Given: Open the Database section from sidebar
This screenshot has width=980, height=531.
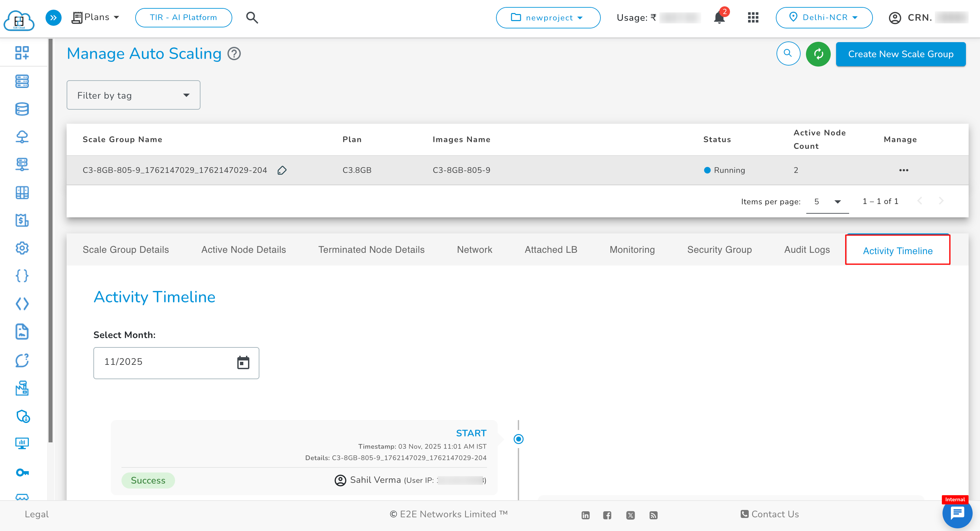Looking at the screenshot, I should (x=22, y=109).
